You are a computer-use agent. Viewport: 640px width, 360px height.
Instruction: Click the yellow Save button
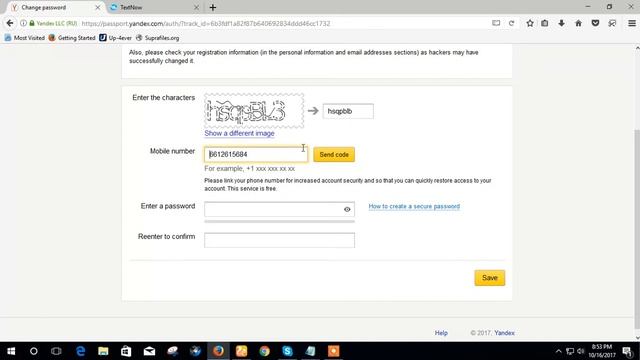(490, 278)
